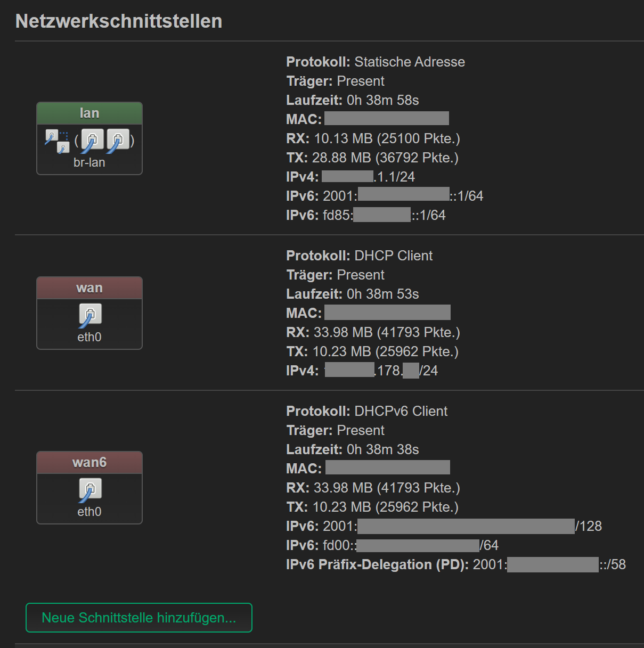Click the lan Laufzeit 0h 38m 58s line
The image size is (644, 648).
(x=352, y=100)
